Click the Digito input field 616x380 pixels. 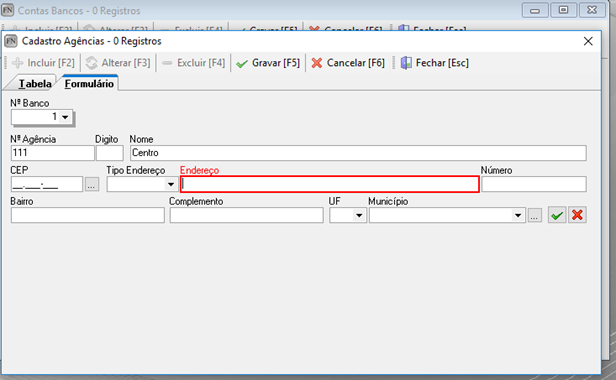click(x=110, y=153)
